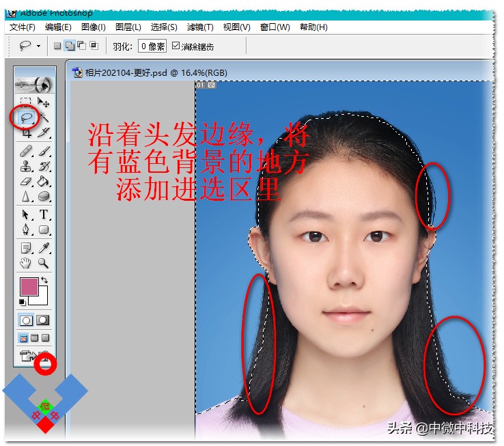Select the Hand tool
Image resolution: width=504 pixels, height=446 pixels.
click(26, 264)
